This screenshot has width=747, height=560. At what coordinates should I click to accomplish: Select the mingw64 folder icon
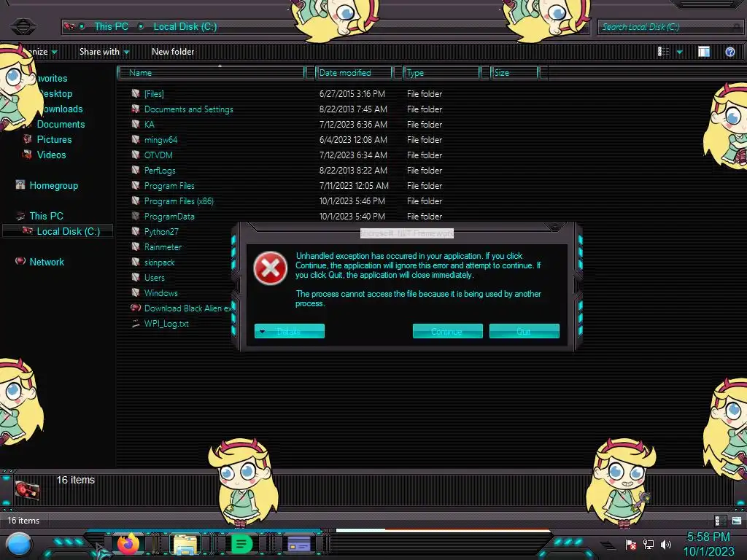click(136, 139)
